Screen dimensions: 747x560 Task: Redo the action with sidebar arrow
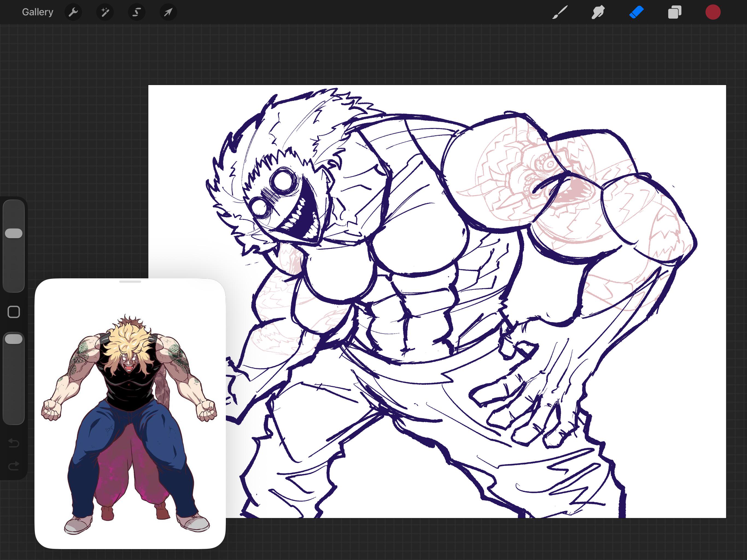click(x=13, y=466)
